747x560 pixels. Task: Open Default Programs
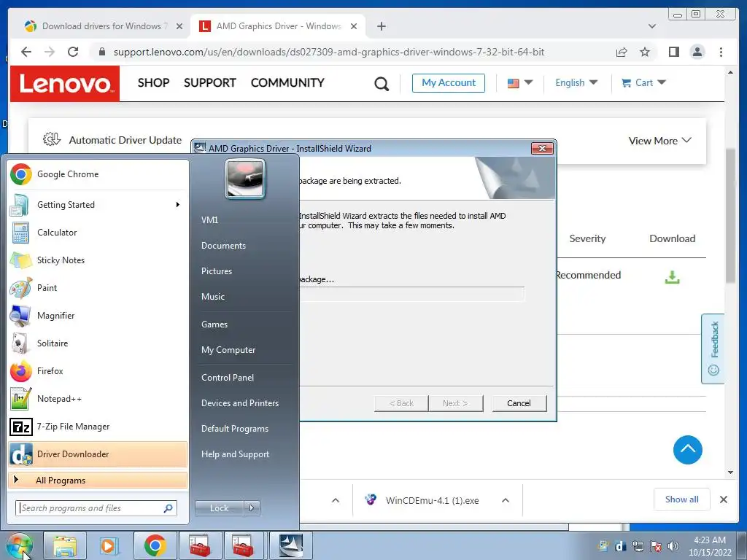coord(235,429)
